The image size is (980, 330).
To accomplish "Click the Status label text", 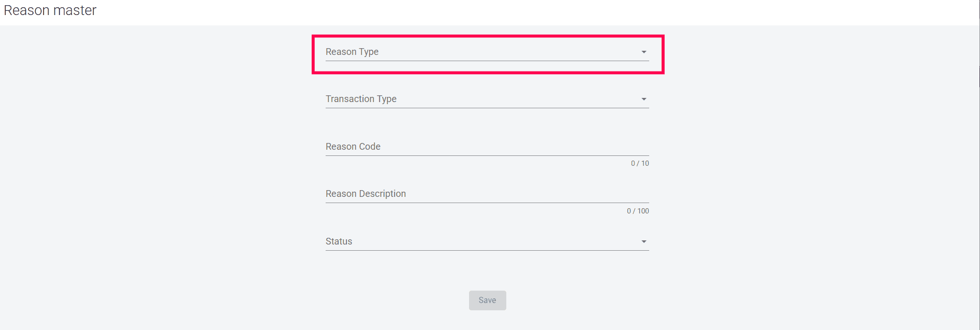I will tap(339, 241).
